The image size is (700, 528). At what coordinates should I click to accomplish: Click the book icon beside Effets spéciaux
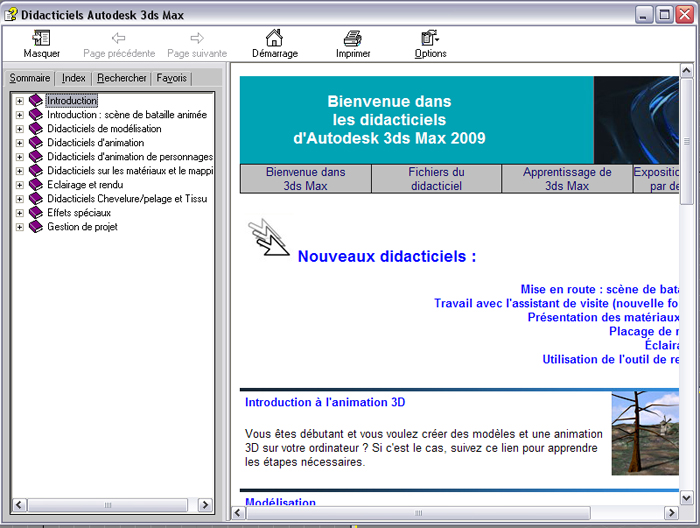click(x=36, y=213)
